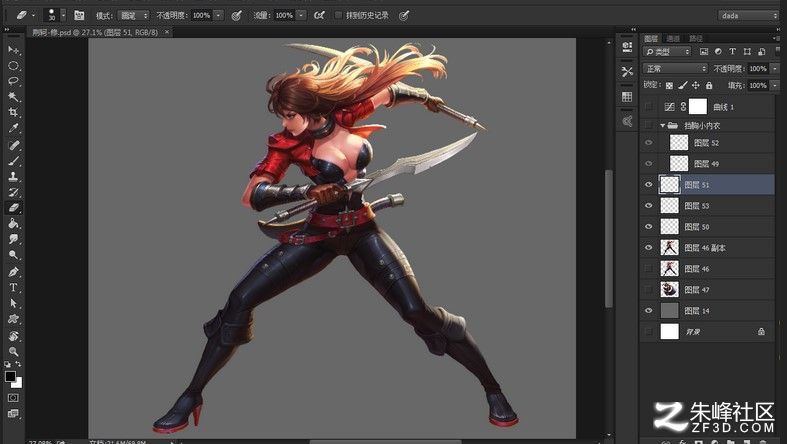Show the 曲线 1 adjustment layer
This screenshot has height=444, width=787.
pos(648,106)
